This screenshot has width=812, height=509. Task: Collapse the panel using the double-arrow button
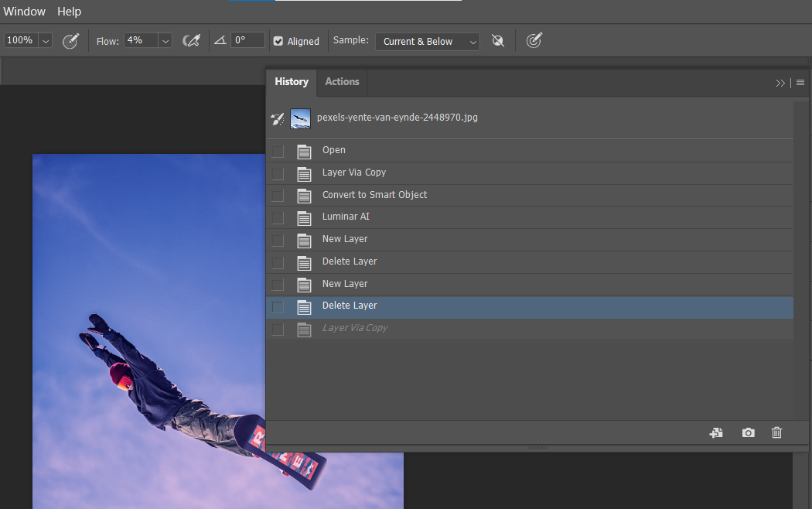click(x=780, y=82)
